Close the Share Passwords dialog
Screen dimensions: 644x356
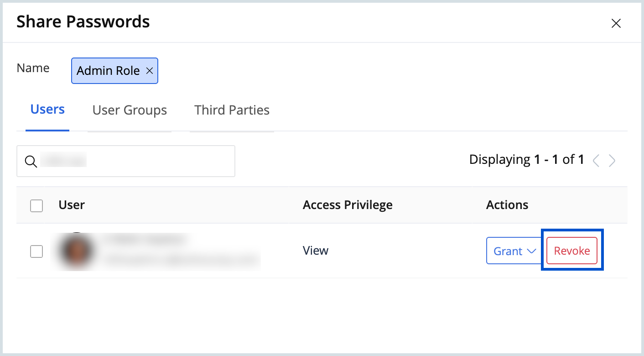click(616, 23)
